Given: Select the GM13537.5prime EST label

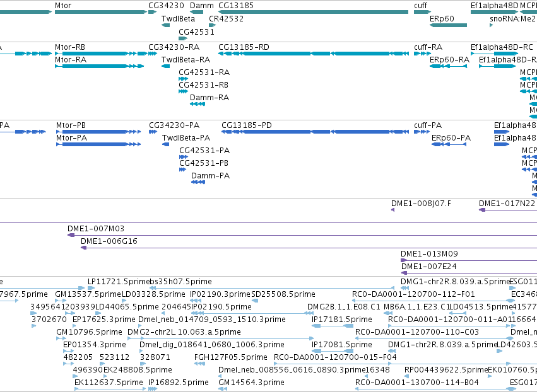Looking at the screenshot, I should (x=88, y=294).
